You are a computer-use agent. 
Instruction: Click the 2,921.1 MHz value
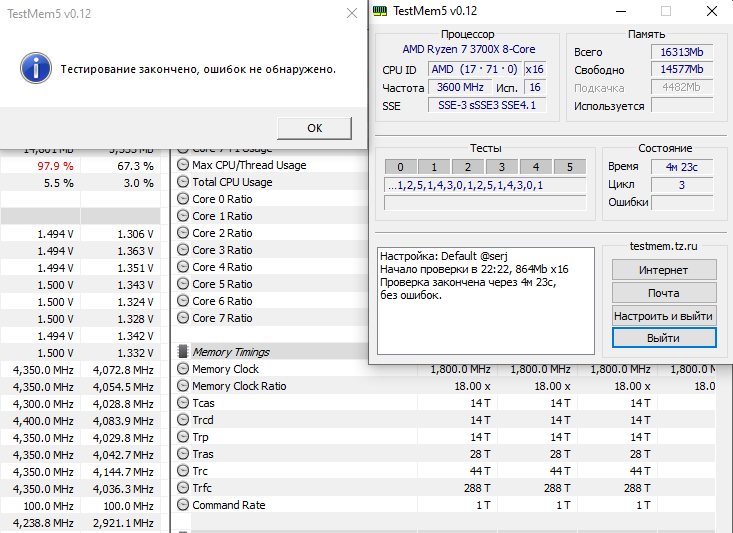pos(123,523)
